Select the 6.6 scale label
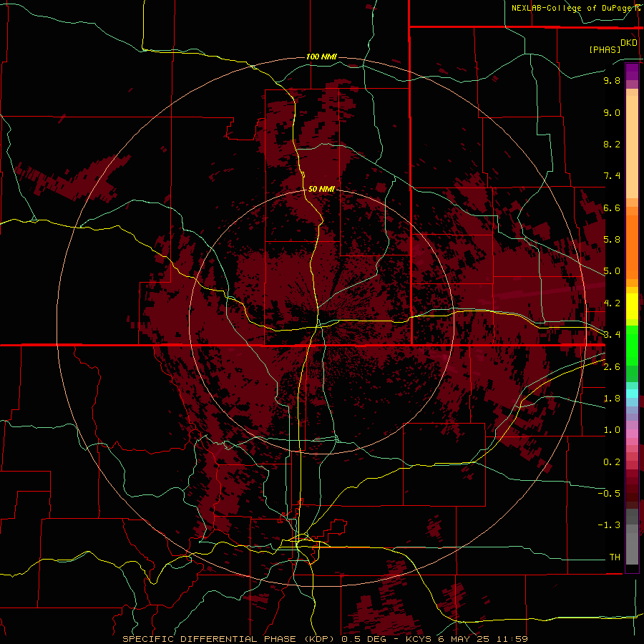 coord(612,208)
